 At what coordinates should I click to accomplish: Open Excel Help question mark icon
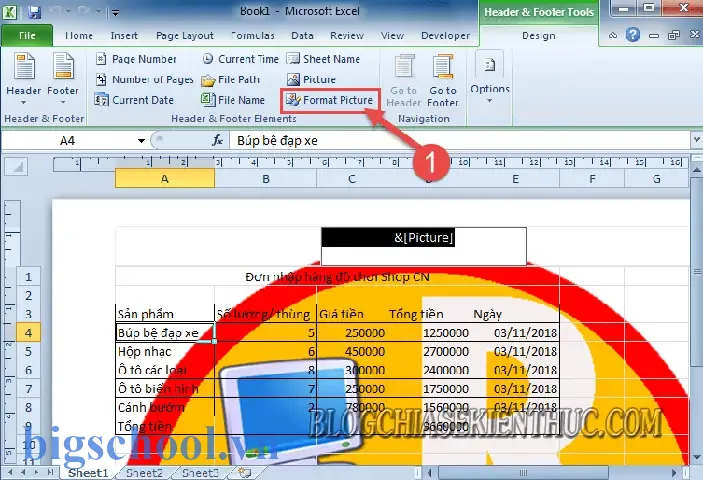click(x=633, y=35)
